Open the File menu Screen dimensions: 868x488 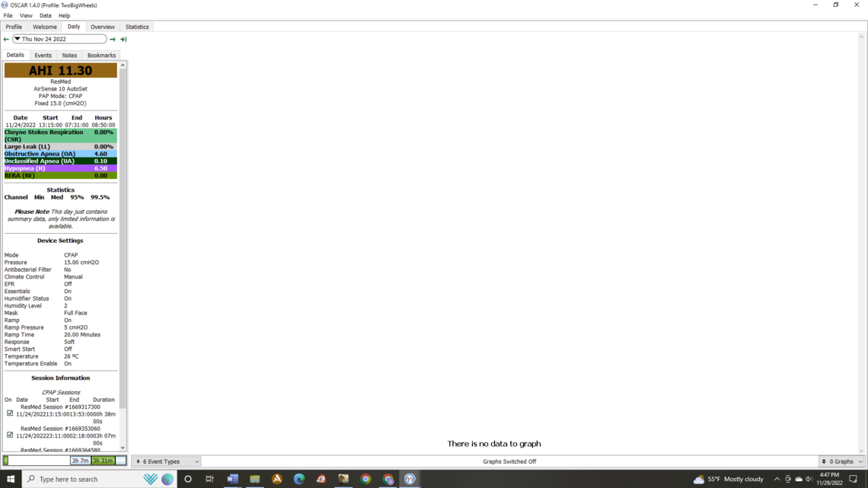click(x=8, y=15)
